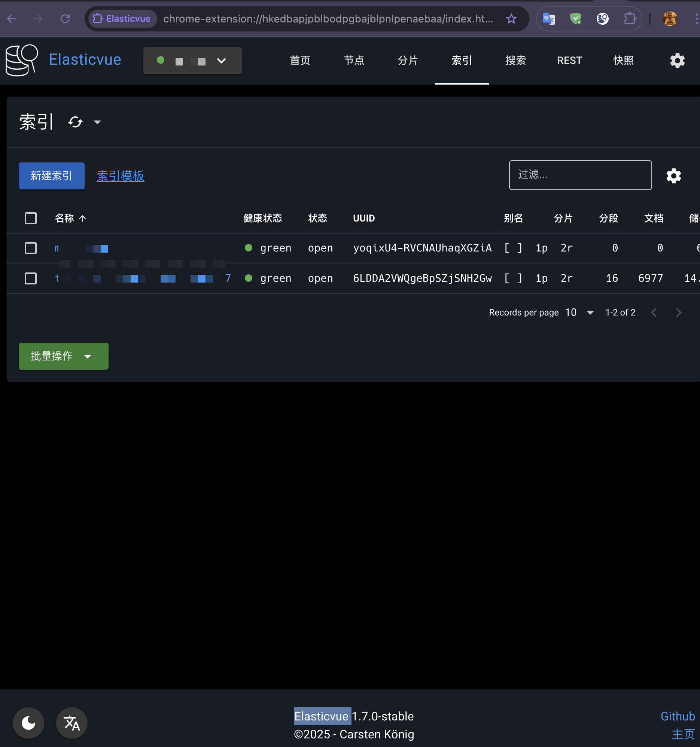Open the 索引模板 link
Image resolution: width=700 pixels, height=747 pixels.
pos(120,176)
